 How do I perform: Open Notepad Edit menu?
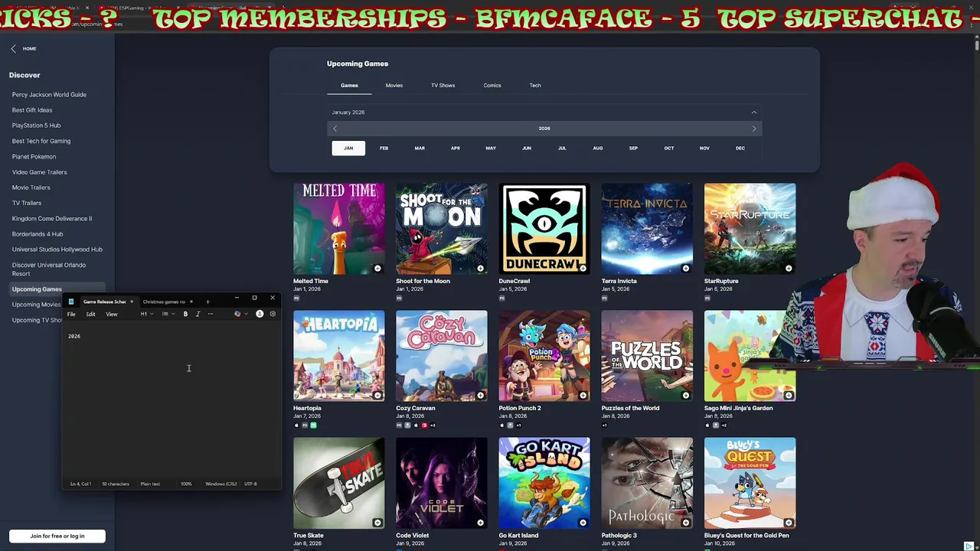(90, 314)
